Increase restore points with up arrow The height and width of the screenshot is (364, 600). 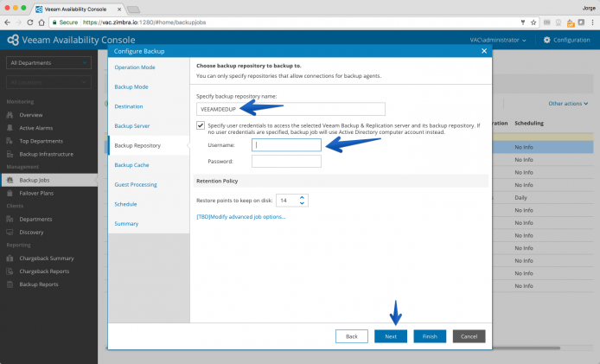(x=302, y=197)
